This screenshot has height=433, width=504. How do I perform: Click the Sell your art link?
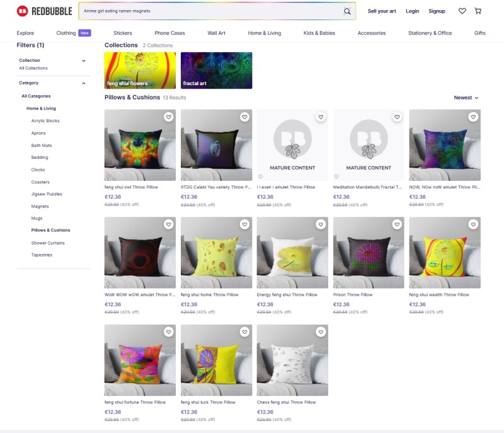tap(382, 11)
